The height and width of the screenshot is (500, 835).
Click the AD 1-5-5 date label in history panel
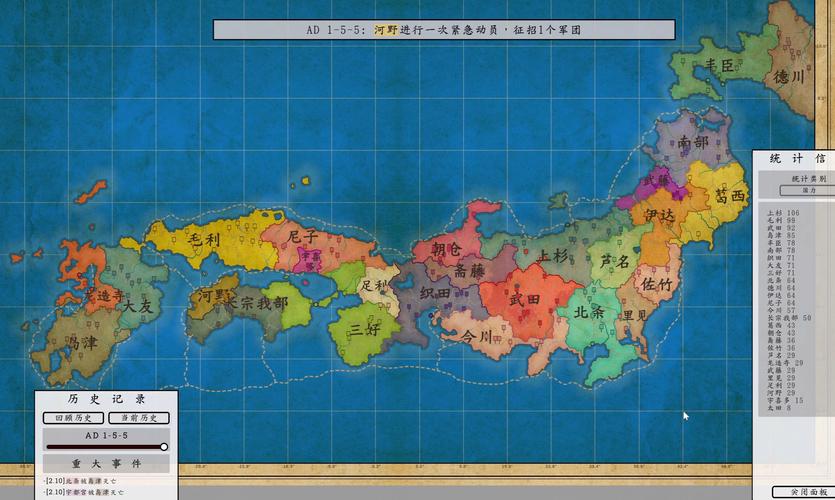[x=107, y=435]
